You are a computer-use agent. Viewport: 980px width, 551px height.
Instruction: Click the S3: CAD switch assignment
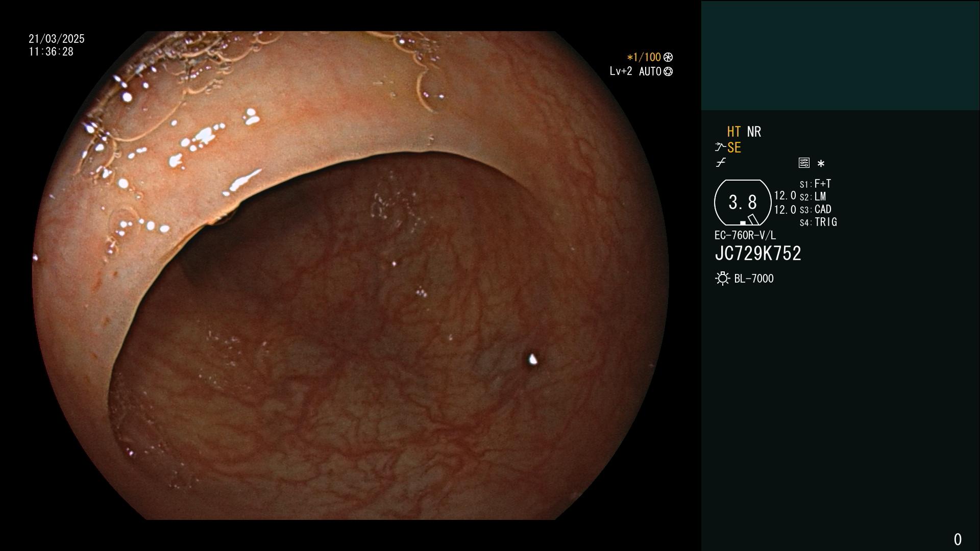(x=816, y=209)
